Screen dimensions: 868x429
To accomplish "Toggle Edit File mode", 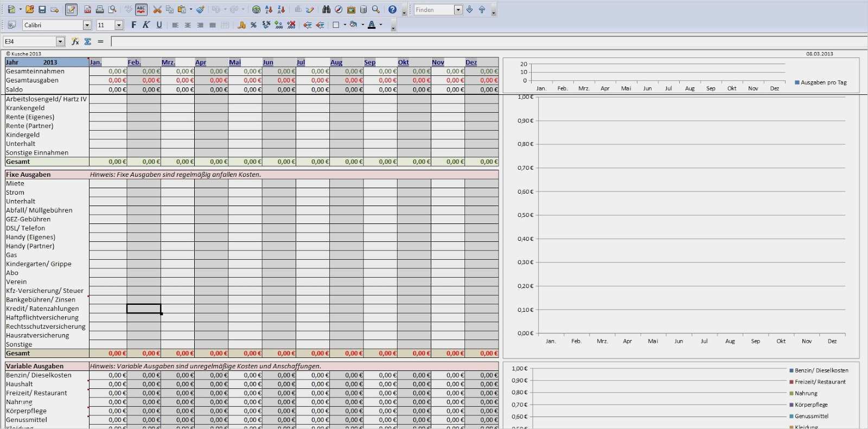I will 71,10.
